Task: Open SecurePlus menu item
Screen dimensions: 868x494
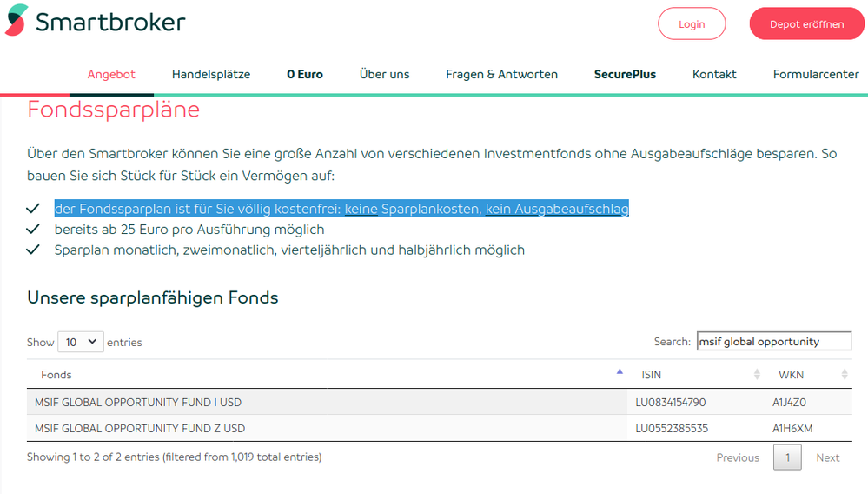Action: [x=625, y=74]
